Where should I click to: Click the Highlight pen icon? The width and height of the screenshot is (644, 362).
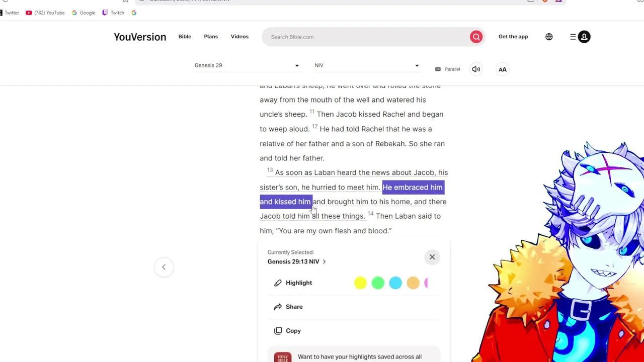[278, 283]
